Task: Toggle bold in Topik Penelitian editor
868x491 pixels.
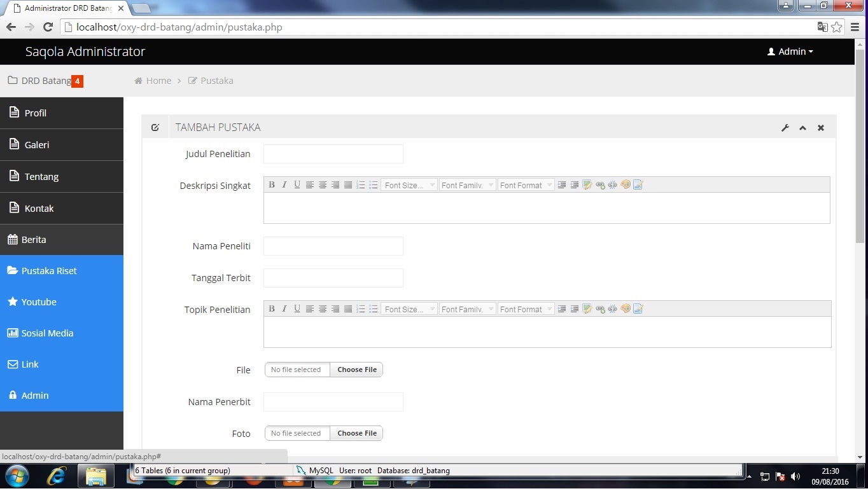Action: click(272, 309)
